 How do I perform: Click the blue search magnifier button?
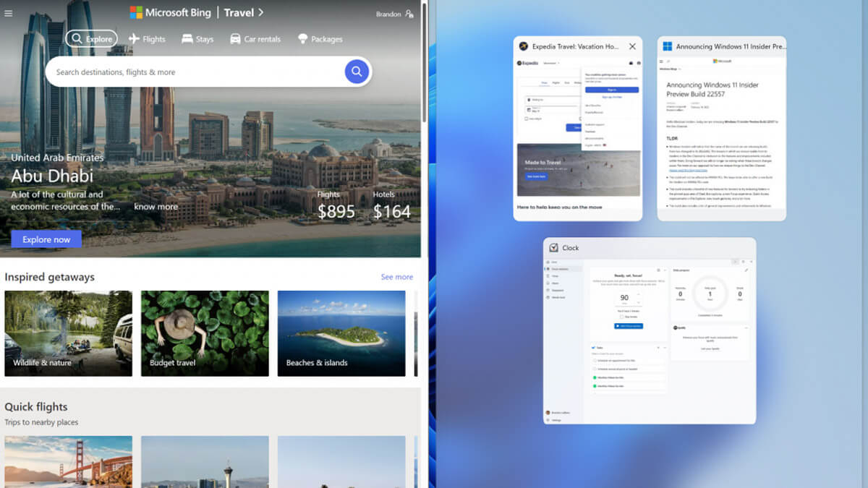click(357, 72)
